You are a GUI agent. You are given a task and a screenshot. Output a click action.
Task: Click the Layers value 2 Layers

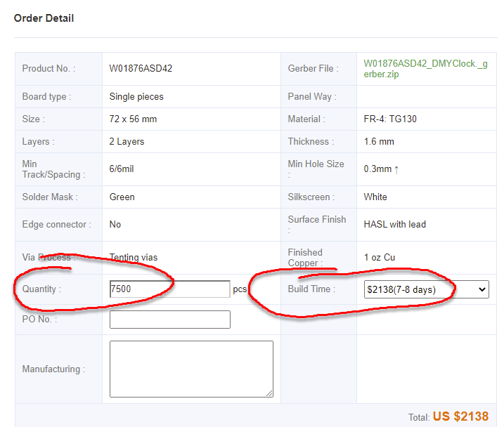pos(127,142)
